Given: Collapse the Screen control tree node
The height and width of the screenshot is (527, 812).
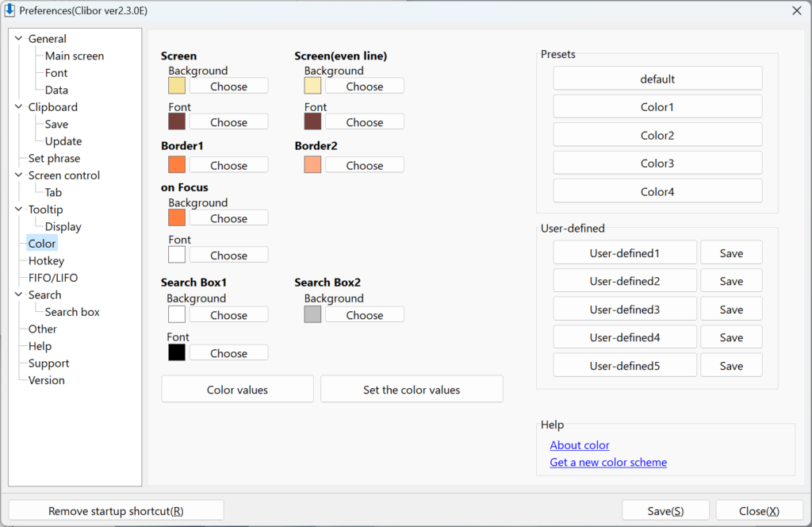Looking at the screenshot, I should pyautogui.click(x=19, y=175).
